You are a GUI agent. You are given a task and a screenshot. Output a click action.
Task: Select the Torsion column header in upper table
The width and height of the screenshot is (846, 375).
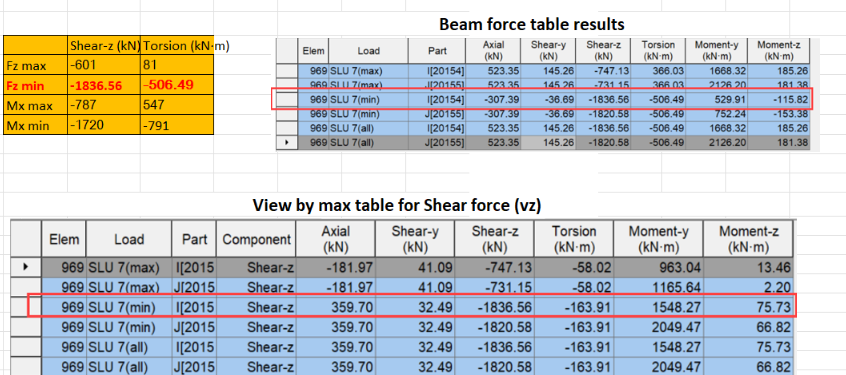[658, 51]
